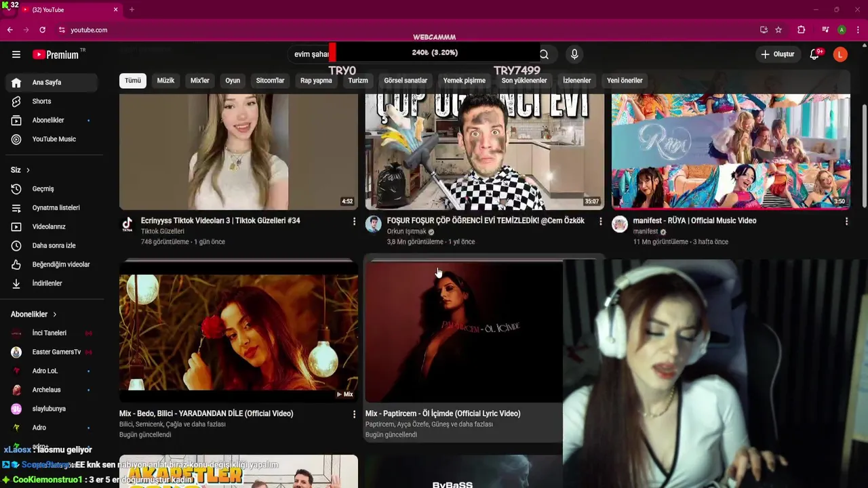
Task: Open Videolarınız your videos
Action: (x=52, y=227)
